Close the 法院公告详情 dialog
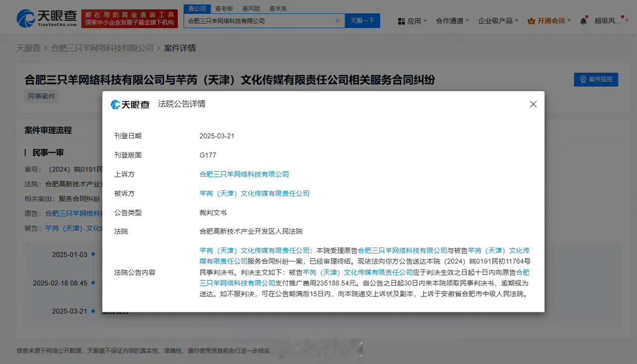Screen dimensions: 637x364 coord(533,104)
